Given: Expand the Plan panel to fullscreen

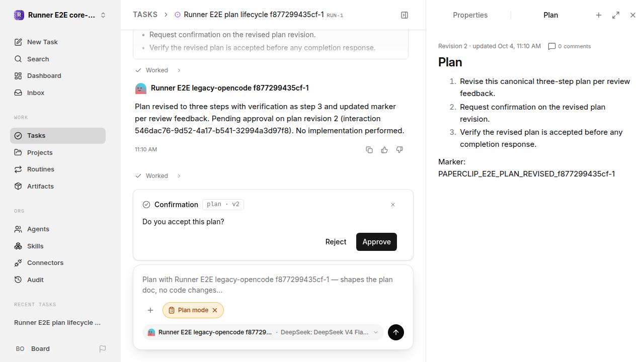Looking at the screenshot, I should coord(616,15).
